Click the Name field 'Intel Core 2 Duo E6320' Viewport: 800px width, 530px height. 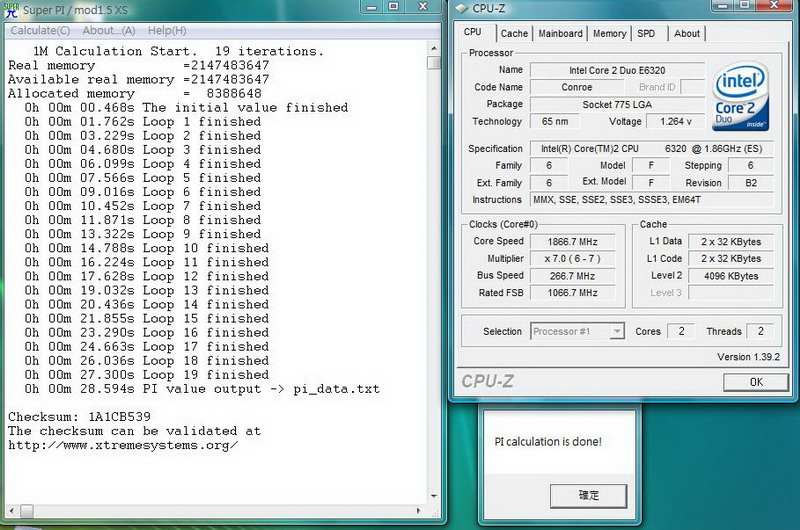pyautogui.click(x=617, y=70)
